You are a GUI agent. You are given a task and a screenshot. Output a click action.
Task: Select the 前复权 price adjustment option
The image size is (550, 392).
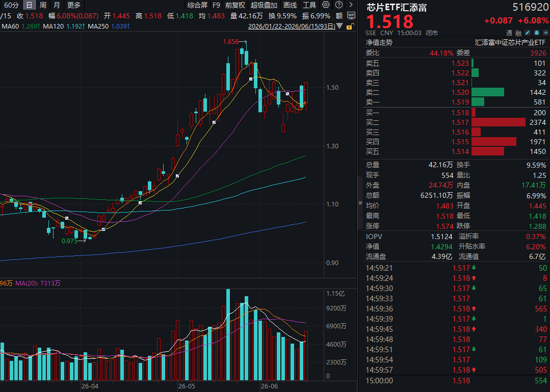tap(235, 5)
